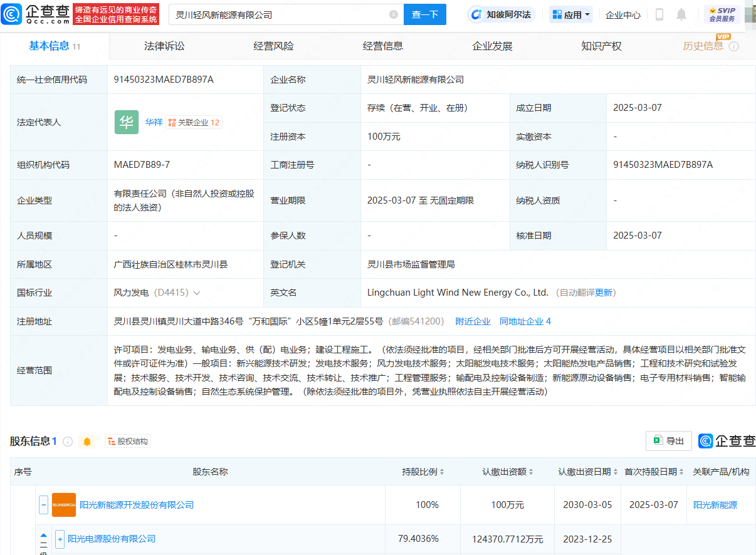
Task: Click the orange bell icon beside 股东信息
Action: (x=87, y=442)
